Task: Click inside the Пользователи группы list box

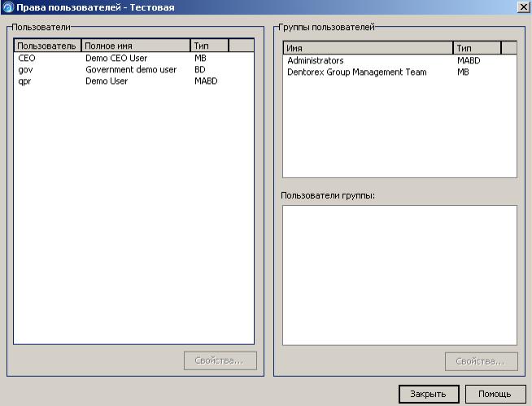Action: (399, 275)
